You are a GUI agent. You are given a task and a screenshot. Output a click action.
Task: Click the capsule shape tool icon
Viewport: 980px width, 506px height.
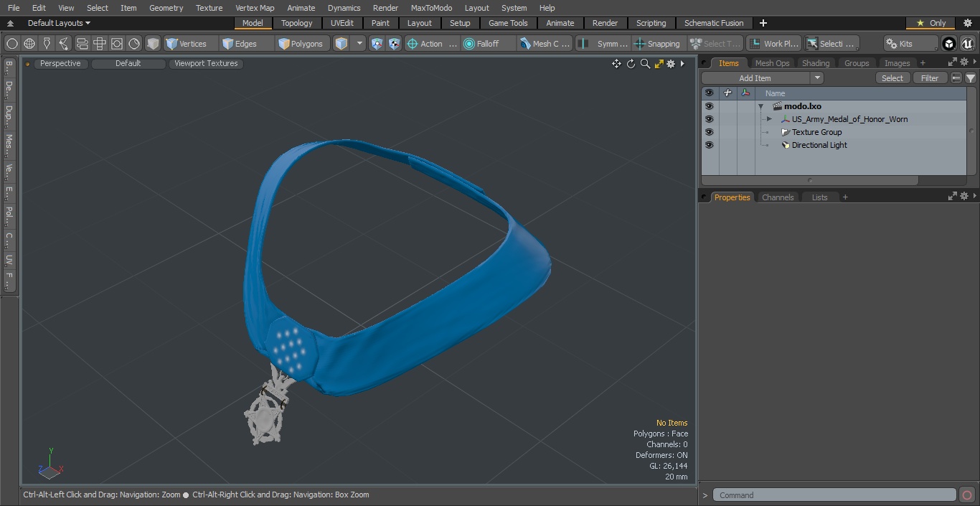[82, 44]
